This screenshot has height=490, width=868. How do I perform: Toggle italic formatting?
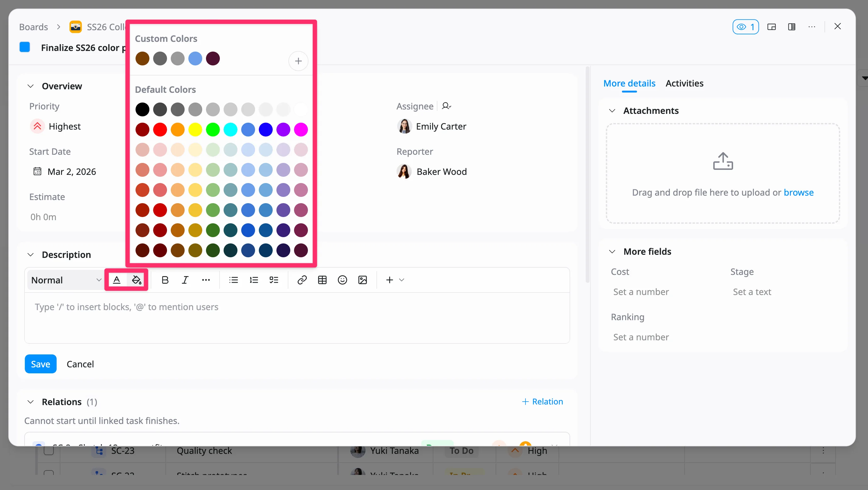pyautogui.click(x=185, y=280)
